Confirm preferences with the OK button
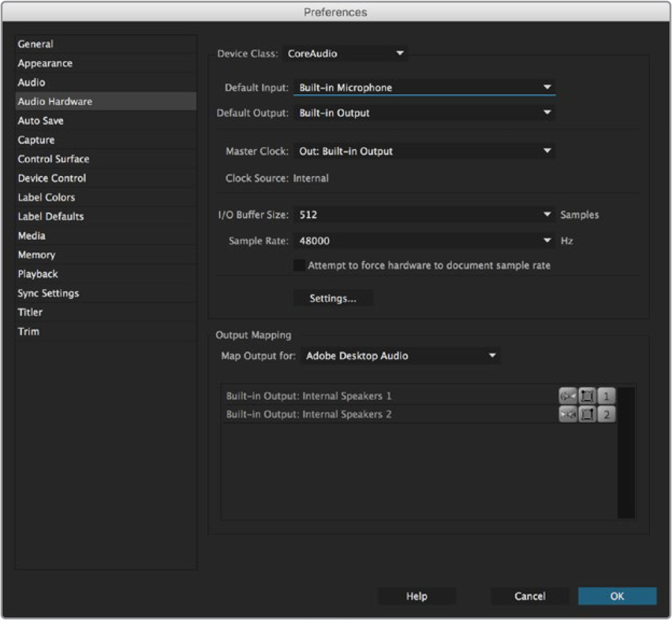Image resolution: width=672 pixels, height=620 pixels. 617,596
